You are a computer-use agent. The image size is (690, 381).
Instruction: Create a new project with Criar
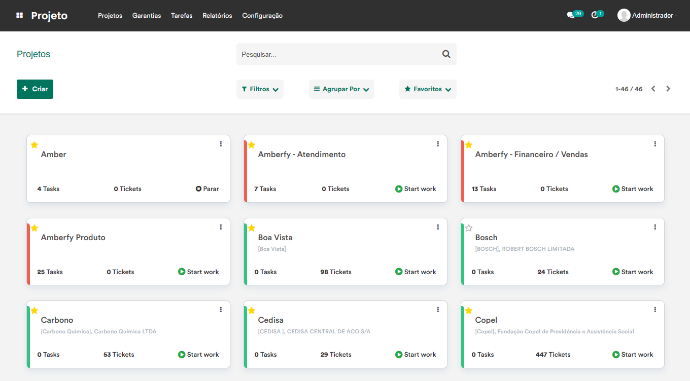point(35,89)
